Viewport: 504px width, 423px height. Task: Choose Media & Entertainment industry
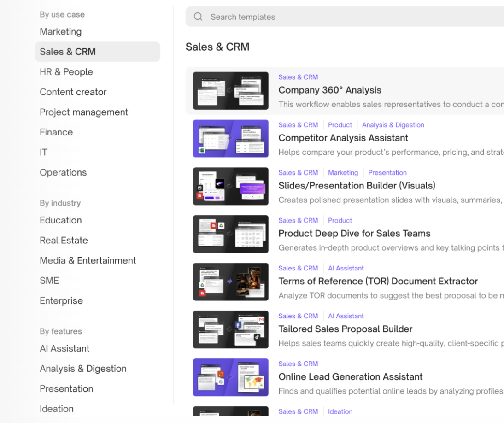88,260
